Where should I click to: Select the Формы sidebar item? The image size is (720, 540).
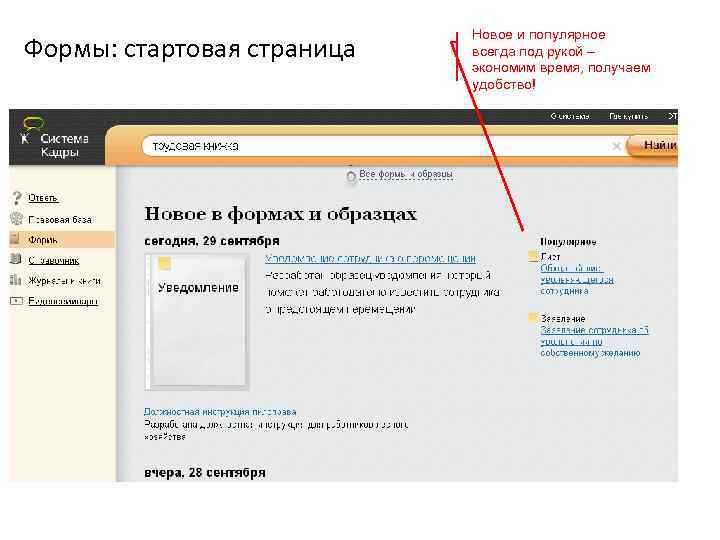click(62, 240)
